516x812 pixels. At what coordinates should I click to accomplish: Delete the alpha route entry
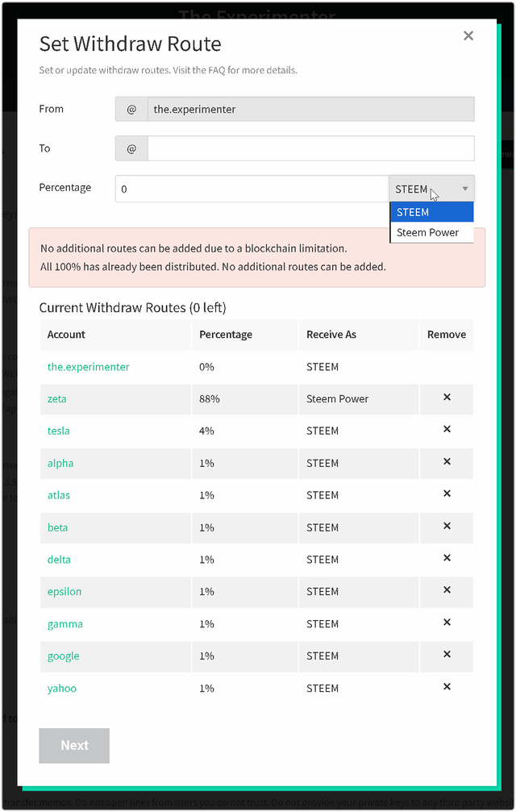pyautogui.click(x=447, y=462)
